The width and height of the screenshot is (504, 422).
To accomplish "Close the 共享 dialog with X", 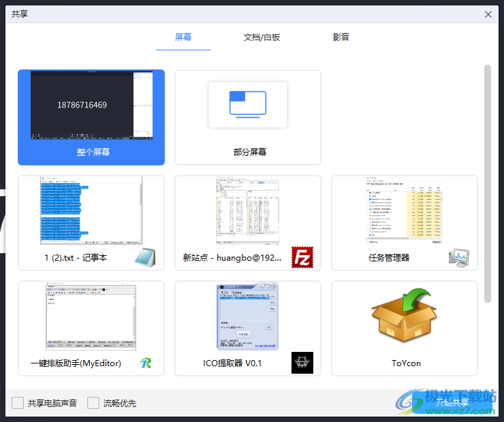I will click(x=488, y=14).
